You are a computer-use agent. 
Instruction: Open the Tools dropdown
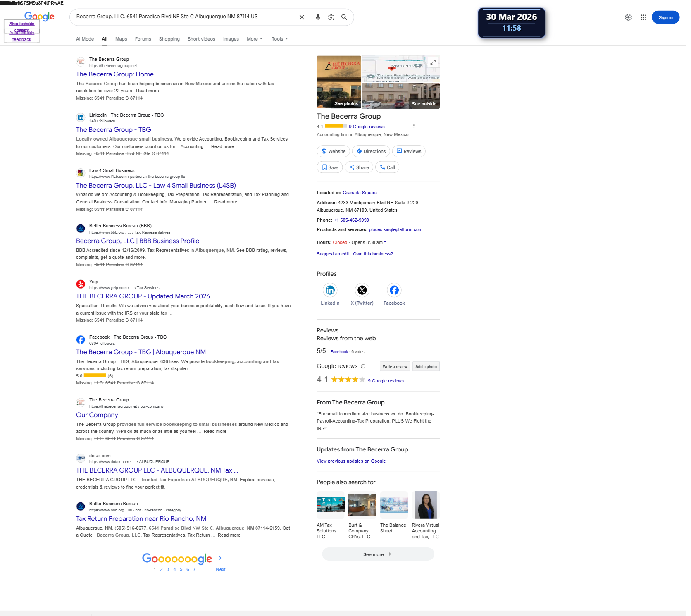click(x=280, y=39)
